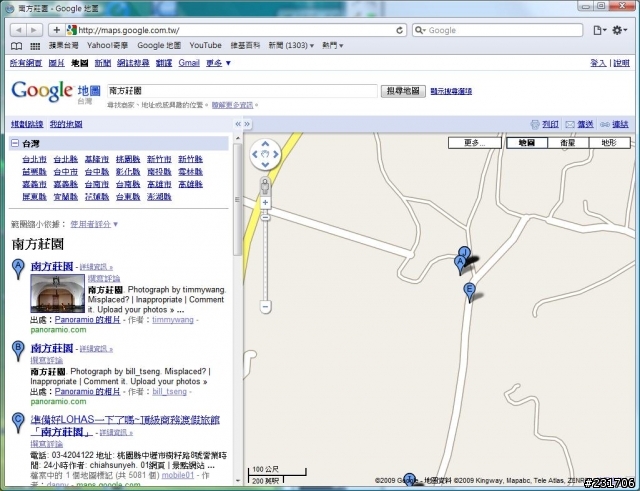Expand the panel with double-right arrow
This screenshot has width=640, height=491.
247,124
